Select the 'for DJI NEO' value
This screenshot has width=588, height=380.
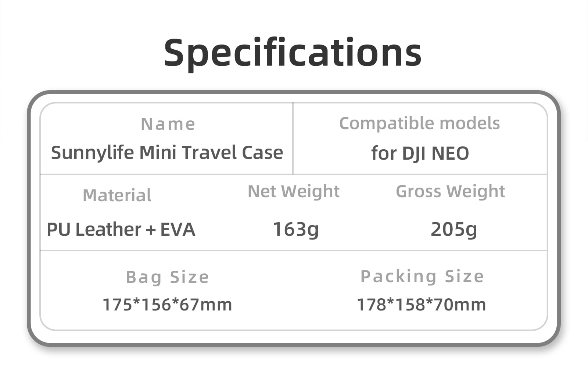pyautogui.click(x=420, y=153)
